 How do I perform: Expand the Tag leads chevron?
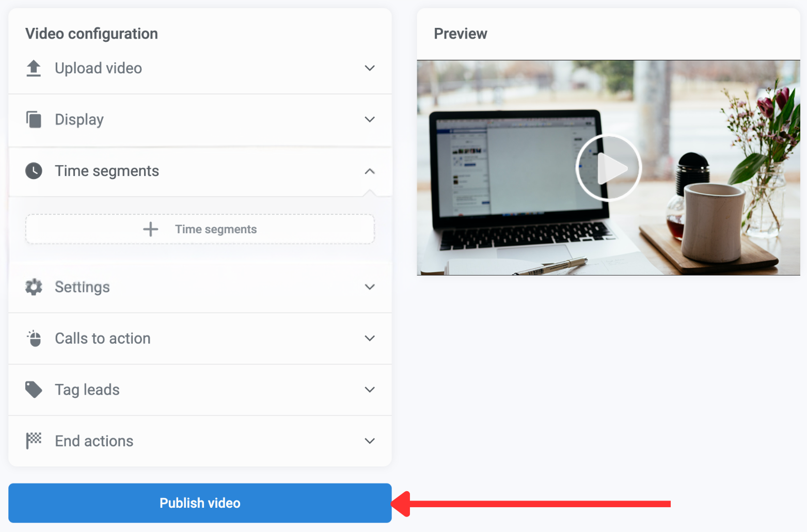tap(370, 390)
